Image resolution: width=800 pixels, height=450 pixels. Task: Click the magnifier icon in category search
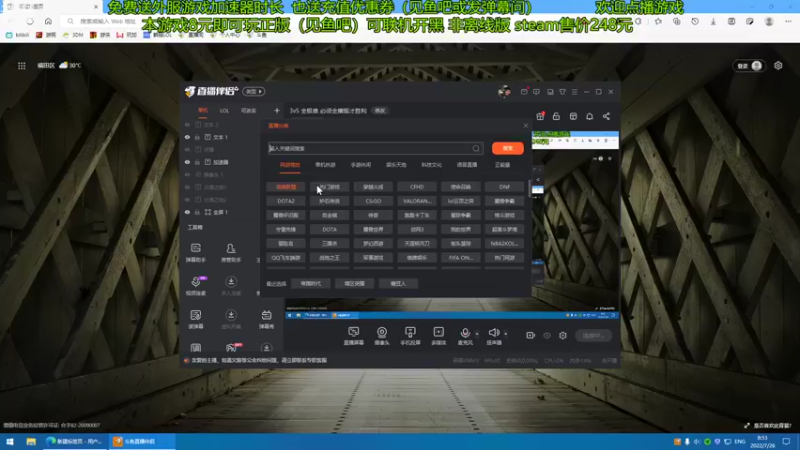pos(476,148)
